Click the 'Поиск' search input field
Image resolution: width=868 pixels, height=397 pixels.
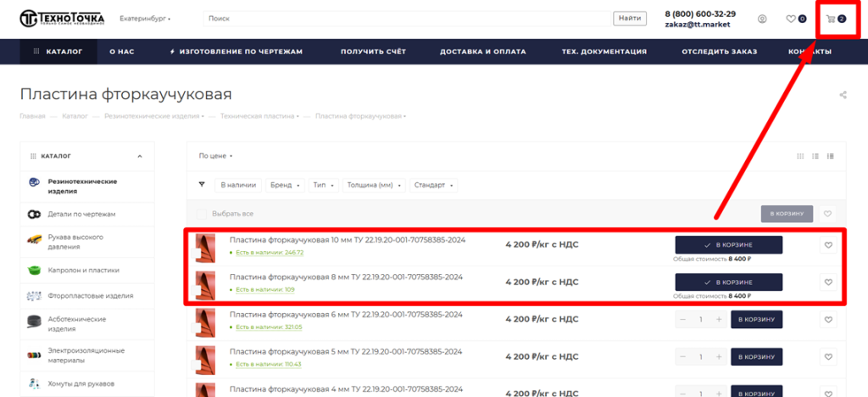point(407,19)
